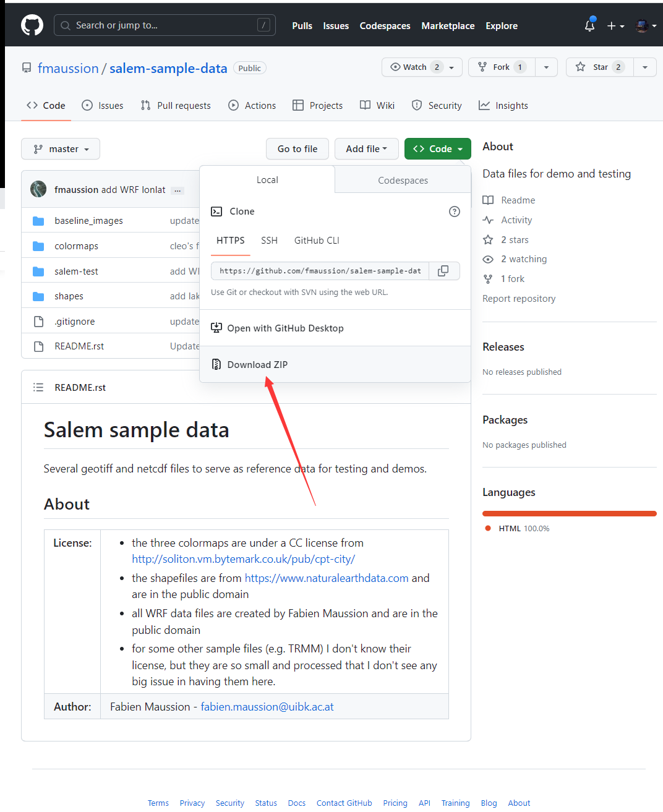Open the 2 stars link
The width and height of the screenshot is (663, 812).
506,240
